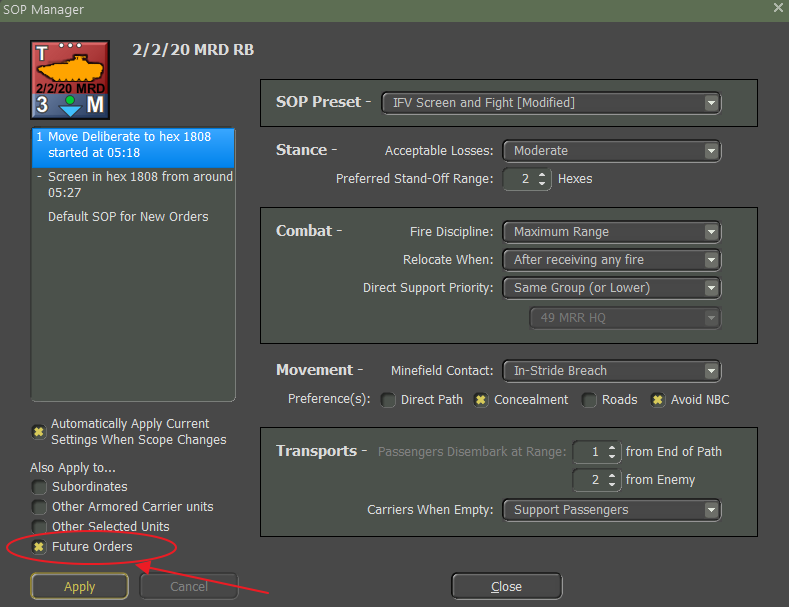Open the Relocate When dropdown
This screenshot has height=607, width=789.
click(x=611, y=260)
